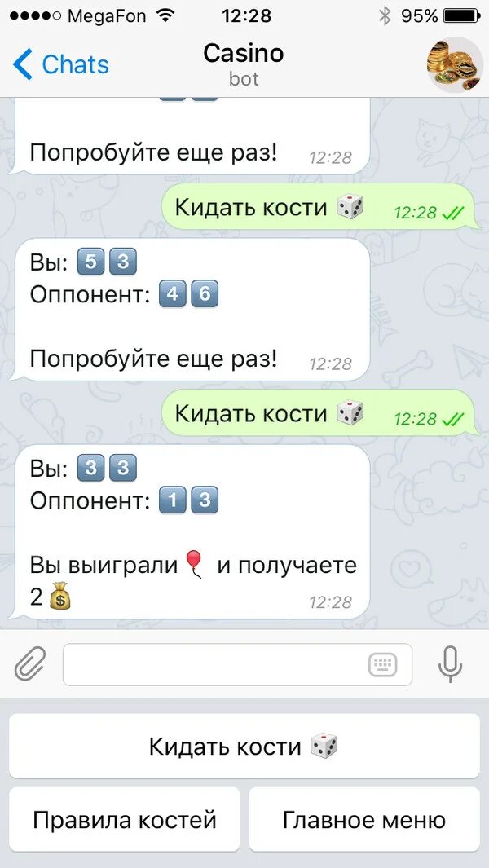The image size is (489, 868).
Task: Tap the Casino bot title
Action: click(244, 54)
